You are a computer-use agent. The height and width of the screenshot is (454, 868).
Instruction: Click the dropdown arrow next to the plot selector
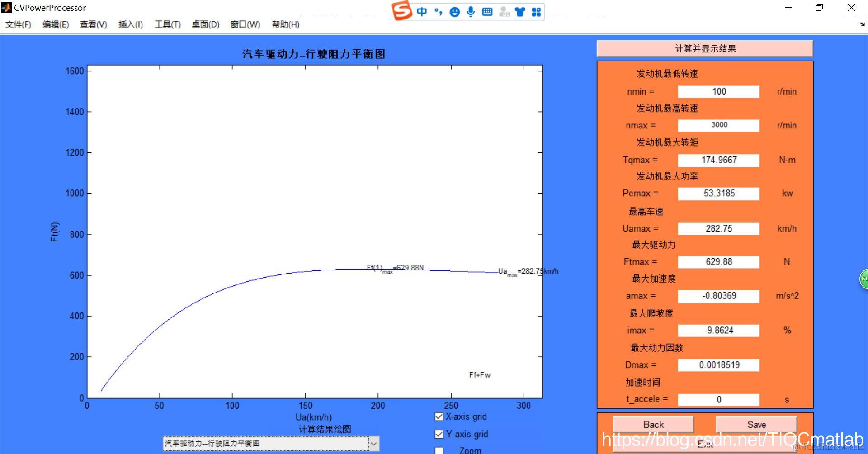pyautogui.click(x=374, y=444)
